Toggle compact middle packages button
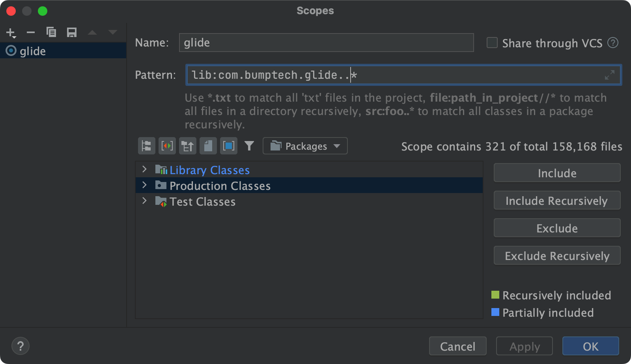This screenshot has width=631, height=364. tap(167, 146)
